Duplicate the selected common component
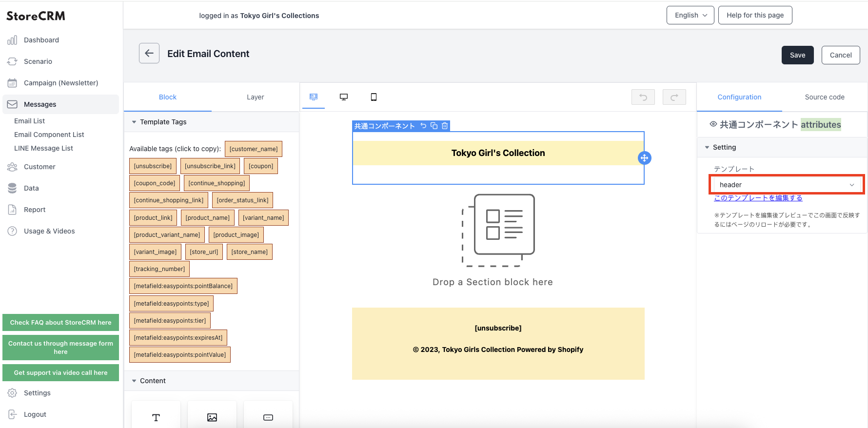 click(434, 126)
